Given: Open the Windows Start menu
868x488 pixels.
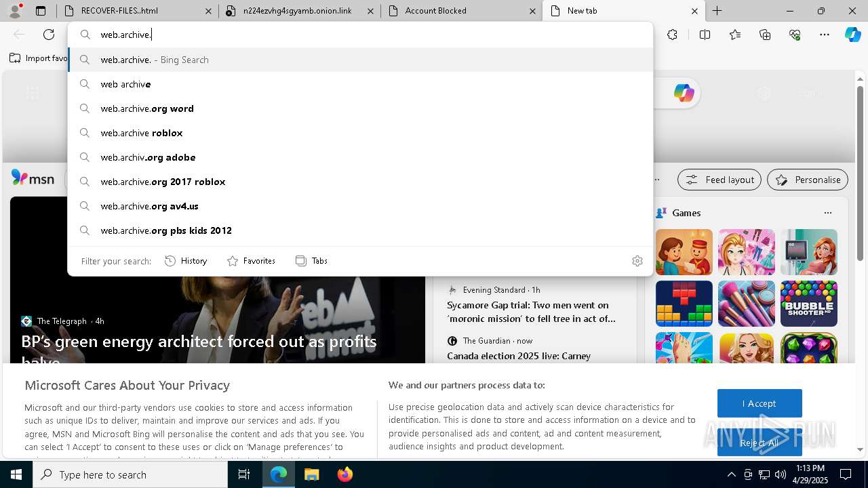Looking at the screenshot, I should (x=16, y=474).
